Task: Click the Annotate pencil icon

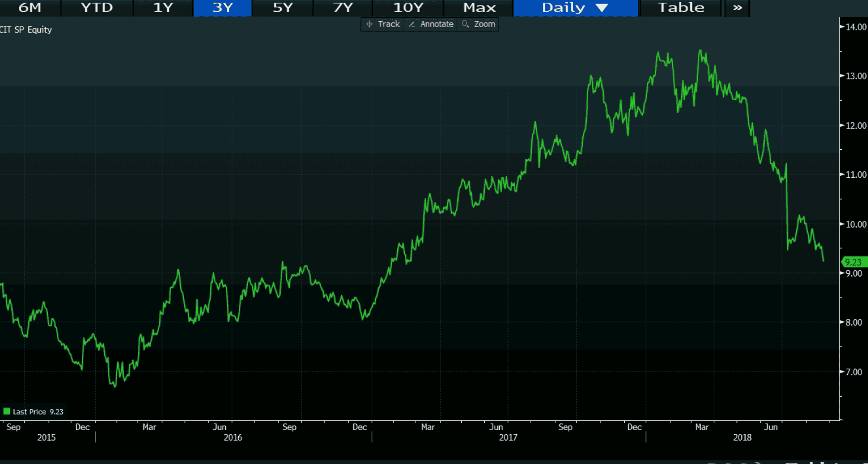Action: coord(412,24)
